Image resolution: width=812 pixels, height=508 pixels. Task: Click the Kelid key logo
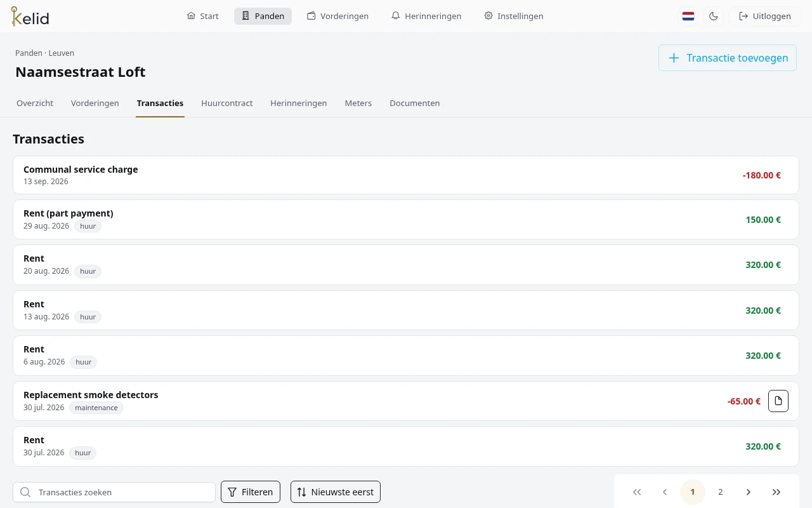pyautogui.click(x=30, y=17)
